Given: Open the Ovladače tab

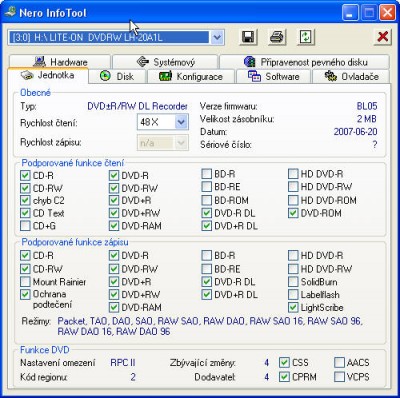Looking at the screenshot, I should click(351, 76).
